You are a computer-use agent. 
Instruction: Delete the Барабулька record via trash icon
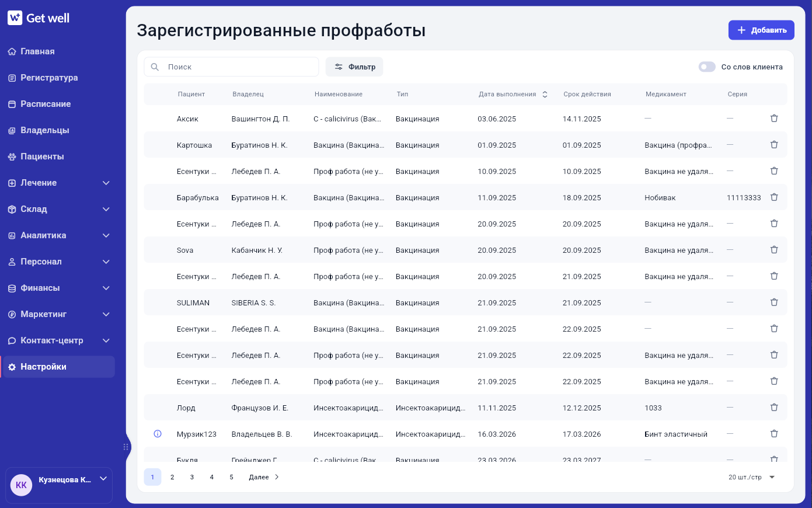pyautogui.click(x=774, y=197)
